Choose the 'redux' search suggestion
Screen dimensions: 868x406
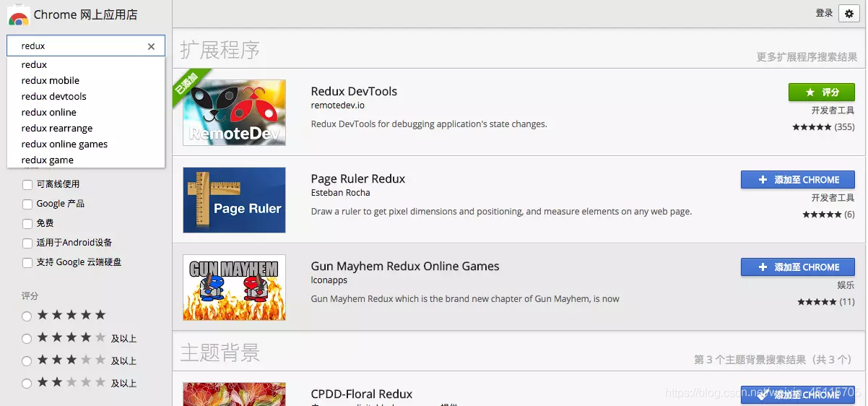86,64
